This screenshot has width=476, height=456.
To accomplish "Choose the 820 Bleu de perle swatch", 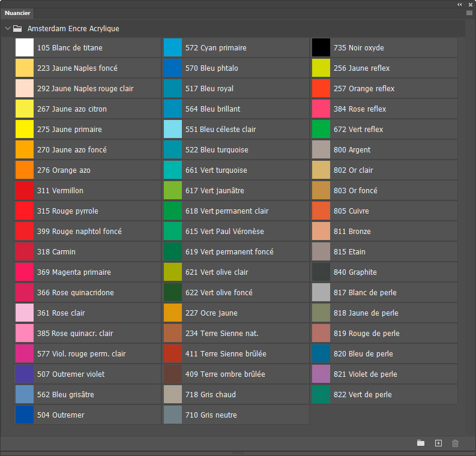I will click(x=321, y=353).
